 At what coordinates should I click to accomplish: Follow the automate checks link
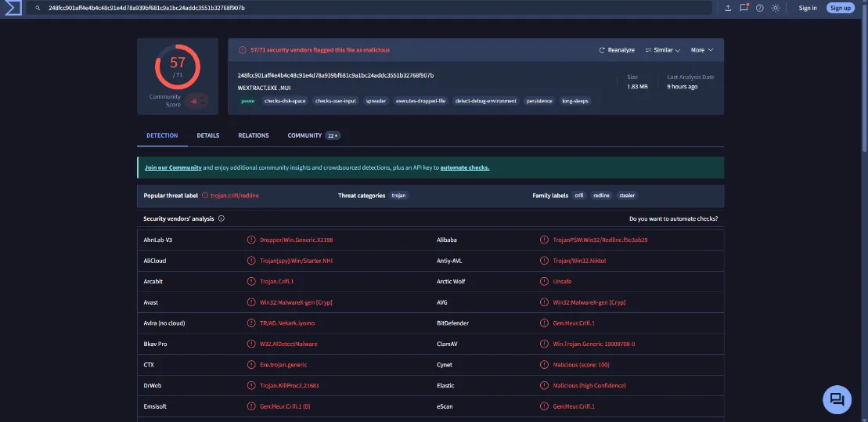pyautogui.click(x=465, y=168)
